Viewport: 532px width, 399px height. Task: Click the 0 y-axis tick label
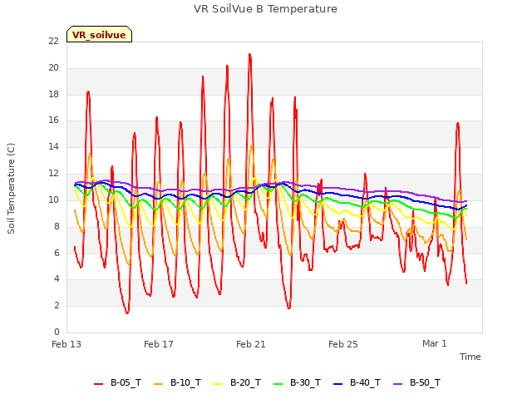[57, 332]
